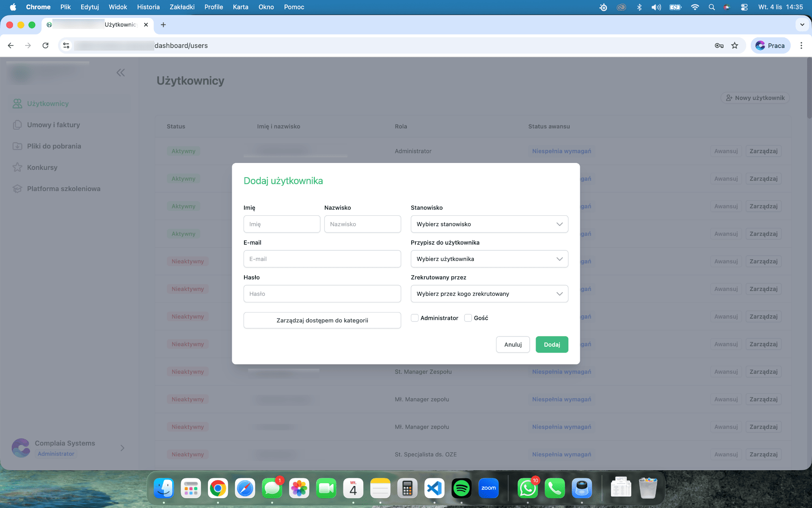This screenshot has height=508, width=812.
Task: Click Zarządzaj dostępem do kategorii button
Action: [x=322, y=320]
